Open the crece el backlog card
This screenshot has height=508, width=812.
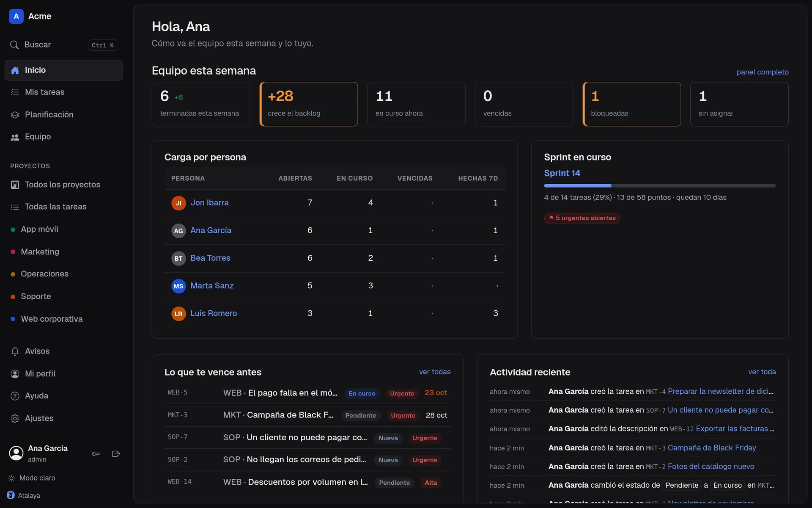point(309,104)
